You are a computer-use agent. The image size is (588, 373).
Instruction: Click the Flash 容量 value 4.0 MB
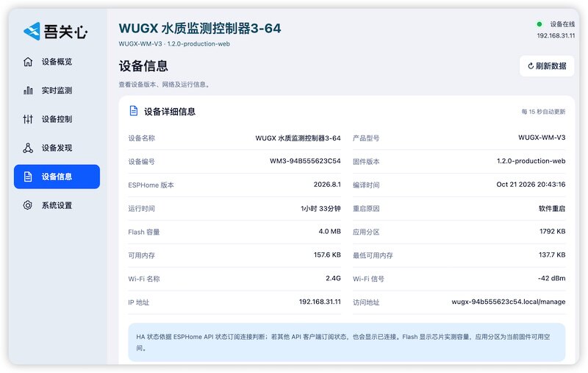point(329,231)
